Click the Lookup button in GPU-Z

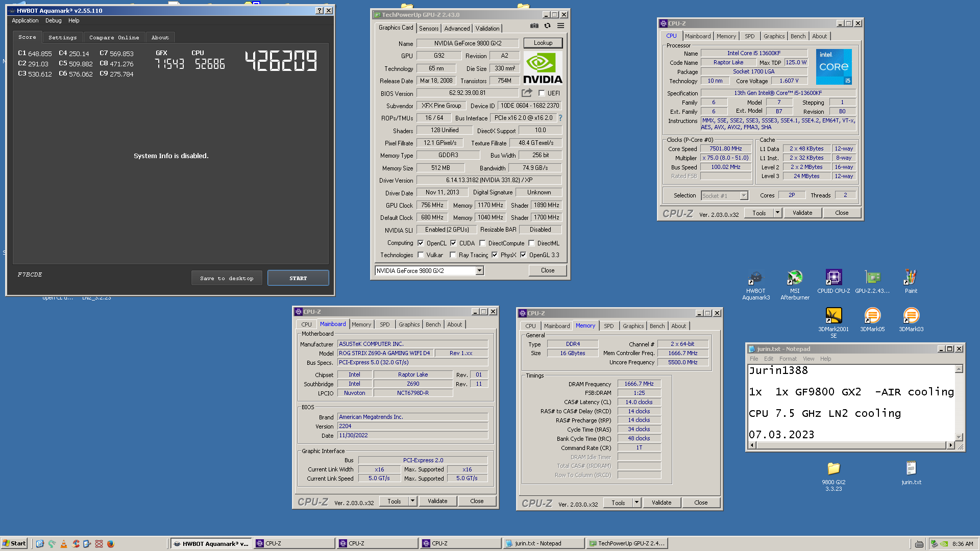tap(543, 43)
